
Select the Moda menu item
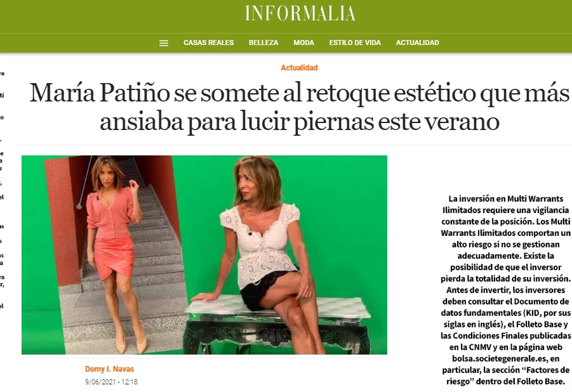click(x=303, y=42)
